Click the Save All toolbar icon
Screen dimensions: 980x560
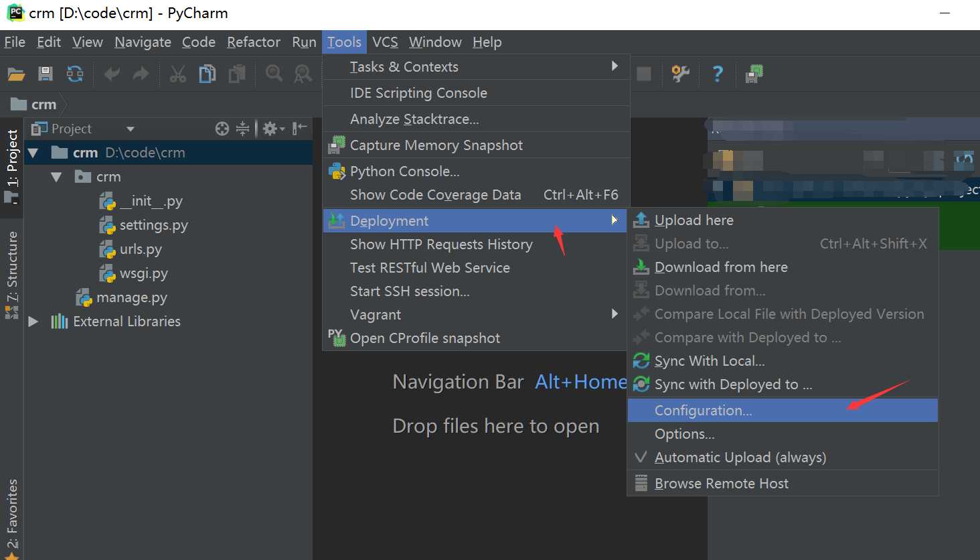(x=46, y=74)
